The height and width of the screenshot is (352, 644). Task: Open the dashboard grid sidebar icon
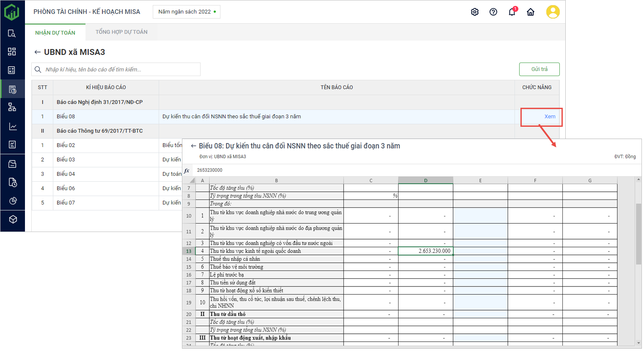pos(12,52)
